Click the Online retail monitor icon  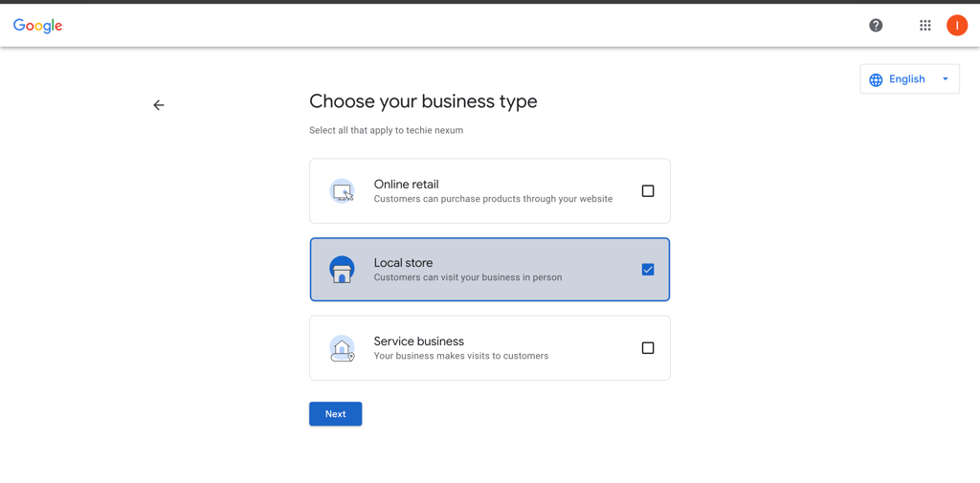pyautogui.click(x=342, y=191)
